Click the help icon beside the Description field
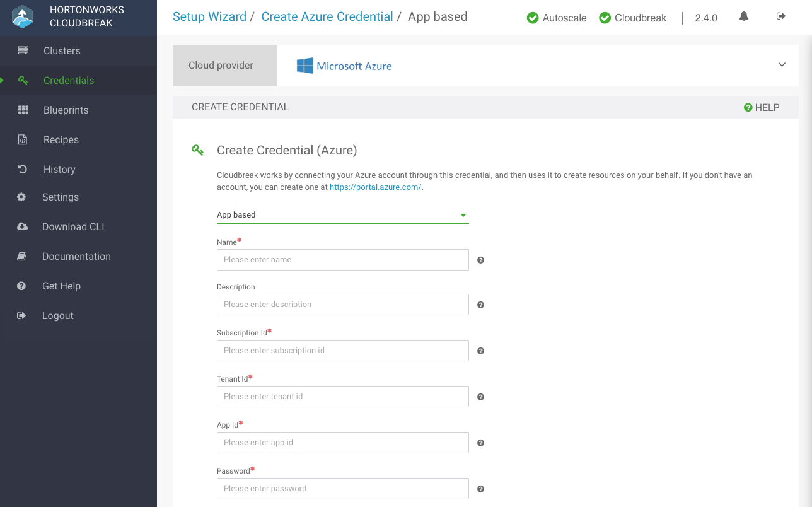This screenshot has width=812, height=507. pos(480,305)
